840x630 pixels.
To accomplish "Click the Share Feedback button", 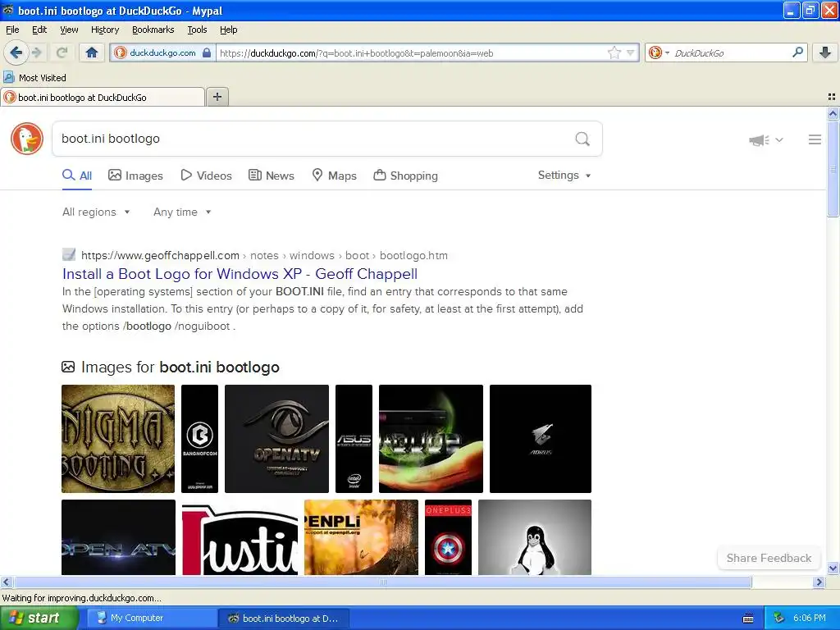I will coord(769,558).
